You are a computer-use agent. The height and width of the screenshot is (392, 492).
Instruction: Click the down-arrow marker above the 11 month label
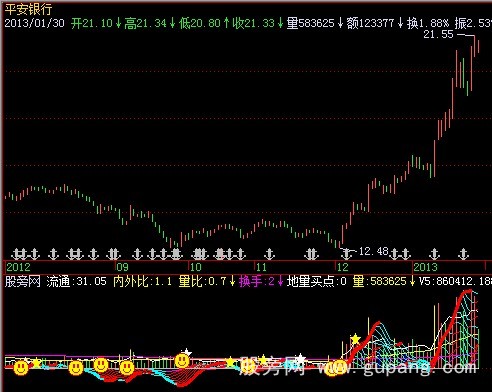coord(269,254)
